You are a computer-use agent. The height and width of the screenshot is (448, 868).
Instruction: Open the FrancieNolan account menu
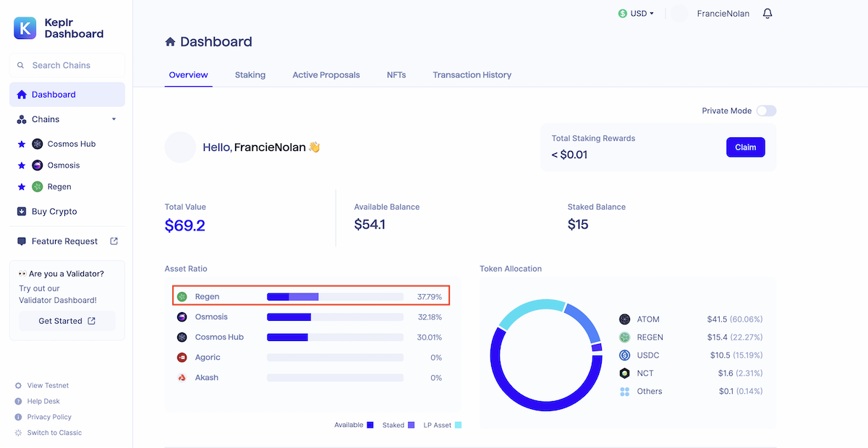click(x=722, y=14)
